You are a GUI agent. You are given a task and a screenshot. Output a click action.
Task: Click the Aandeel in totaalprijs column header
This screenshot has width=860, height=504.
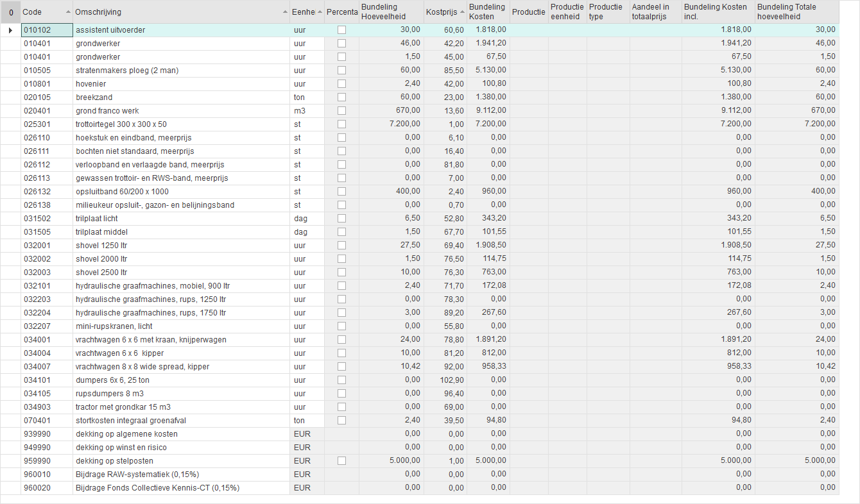[x=655, y=12]
